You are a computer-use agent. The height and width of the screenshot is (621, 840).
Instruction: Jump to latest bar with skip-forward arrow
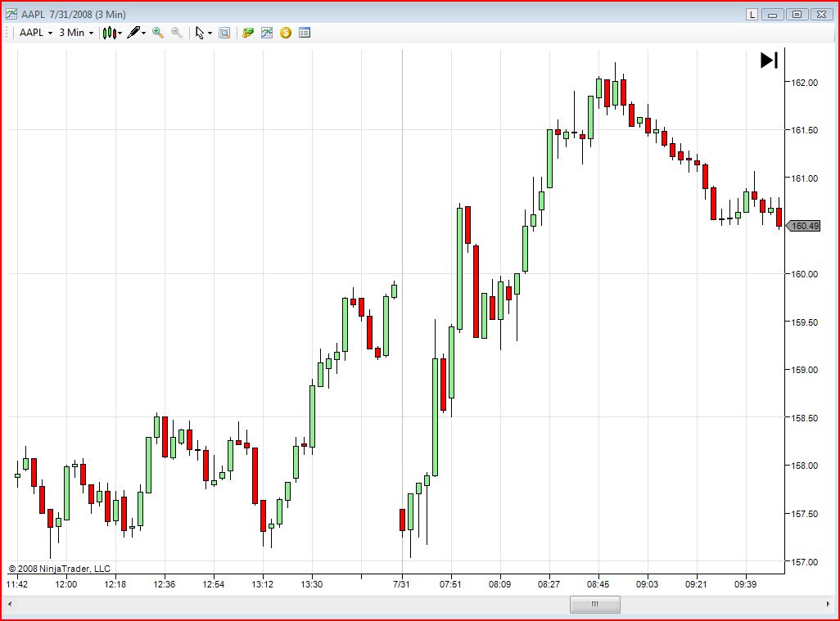[769, 60]
